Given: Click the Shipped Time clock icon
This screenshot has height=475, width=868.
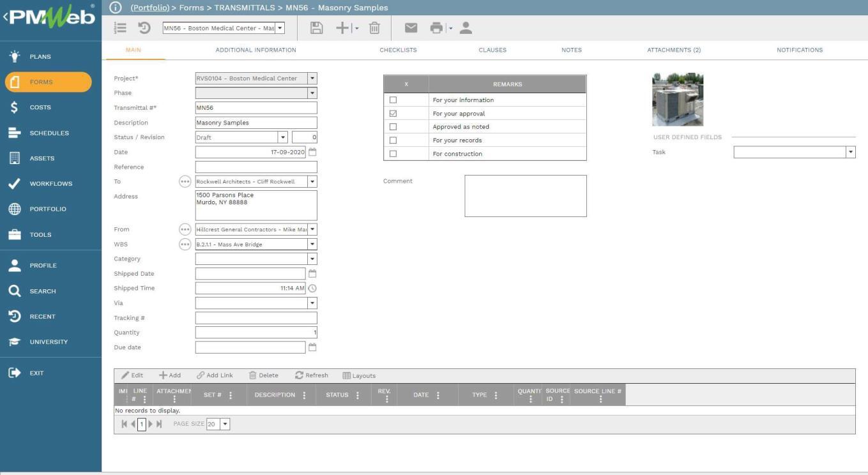Looking at the screenshot, I should (x=312, y=289).
